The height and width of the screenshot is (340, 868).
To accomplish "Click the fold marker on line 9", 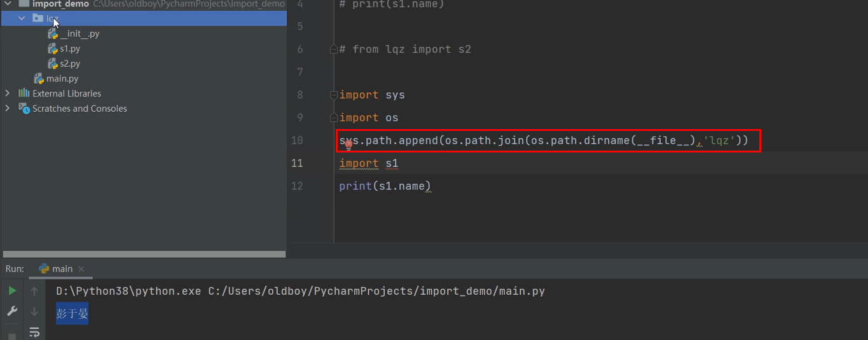I will click(x=334, y=118).
